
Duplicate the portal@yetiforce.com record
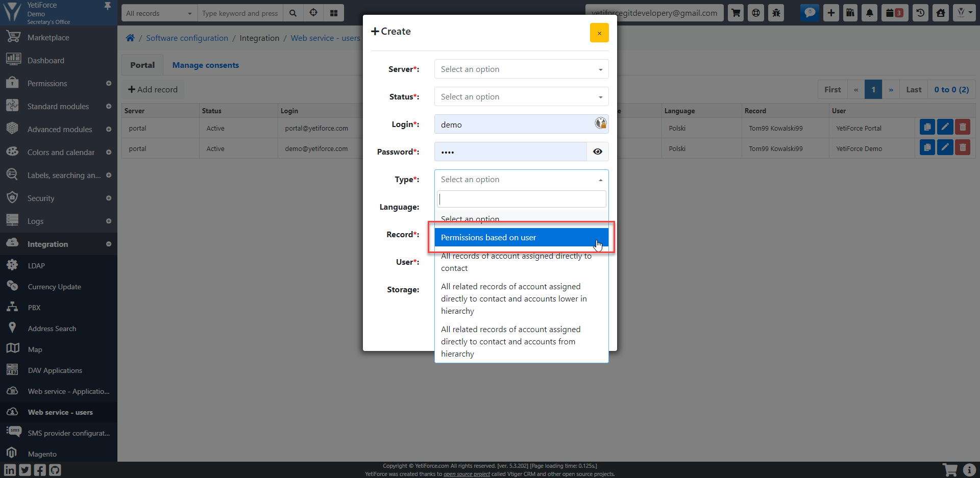coord(927,128)
